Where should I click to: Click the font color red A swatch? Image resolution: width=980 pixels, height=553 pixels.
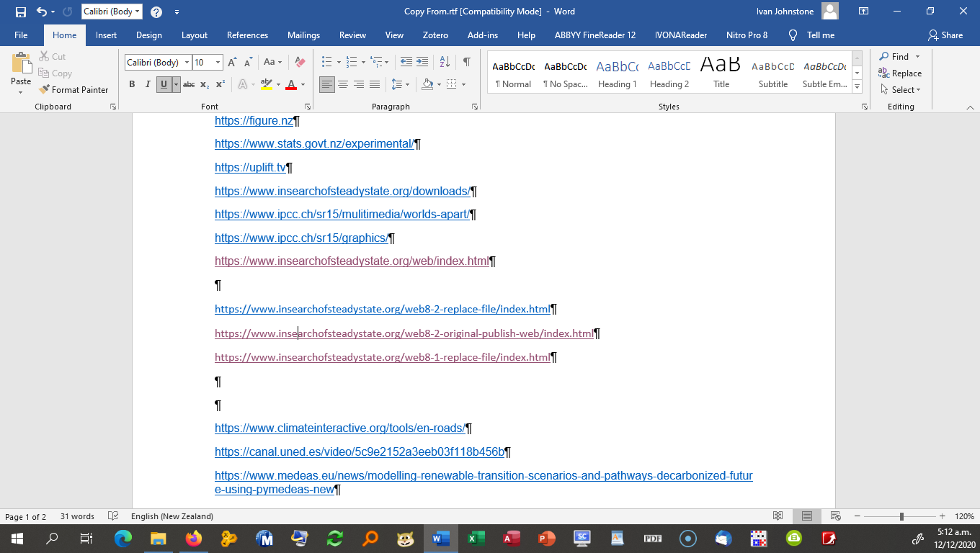291,85
